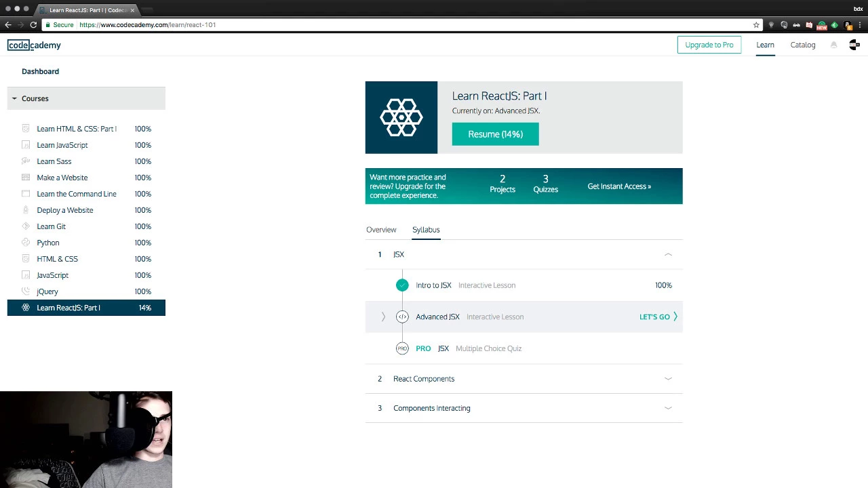This screenshot has height=488, width=868.
Task: Click Get Instant Access link
Action: (x=619, y=186)
